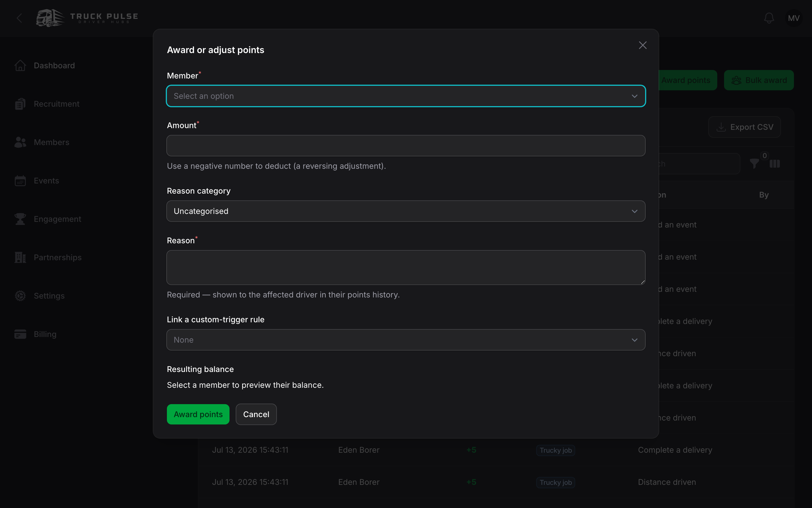Open the MV user avatar menu
Image resolution: width=812 pixels, height=508 pixels.
point(794,18)
